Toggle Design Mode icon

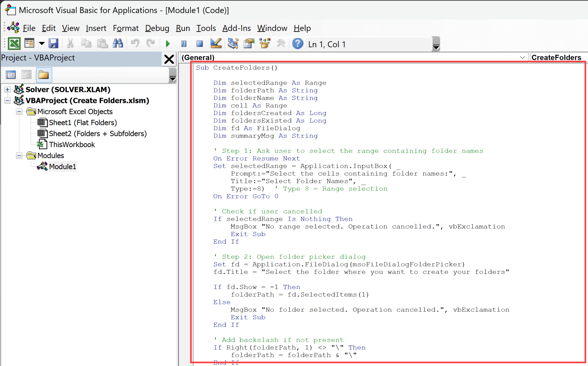pos(216,44)
